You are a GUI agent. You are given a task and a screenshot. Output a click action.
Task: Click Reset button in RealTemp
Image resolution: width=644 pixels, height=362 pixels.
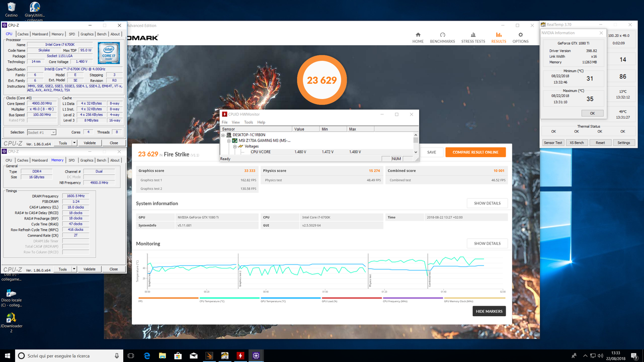[600, 143]
